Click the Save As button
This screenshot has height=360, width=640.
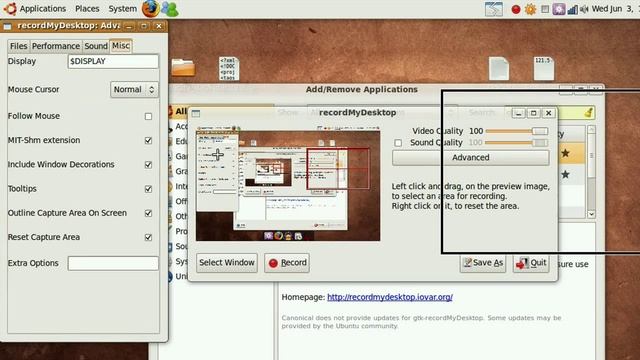[x=483, y=263]
